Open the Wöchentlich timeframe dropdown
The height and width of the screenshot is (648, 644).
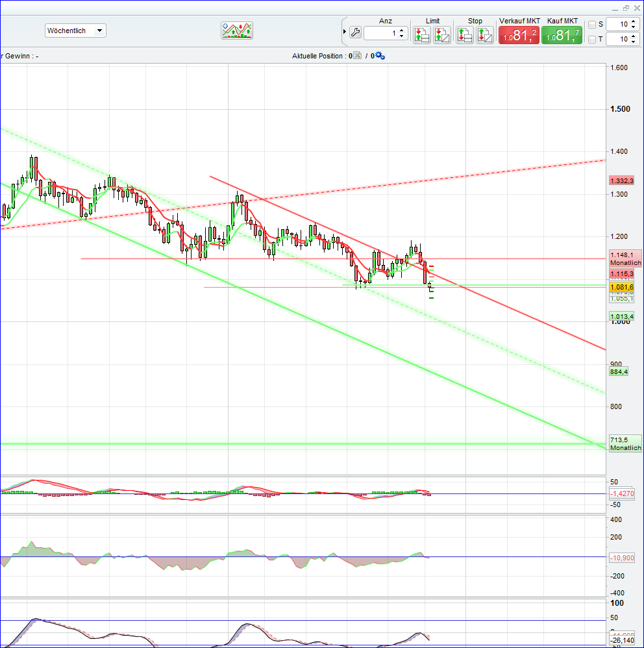pyautogui.click(x=75, y=30)
